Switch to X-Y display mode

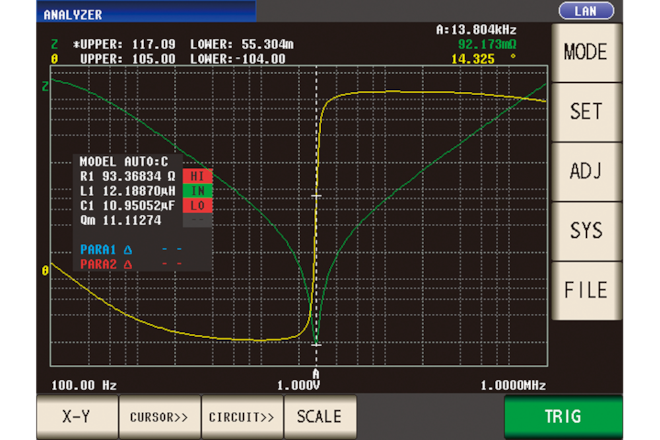point(77,416)
